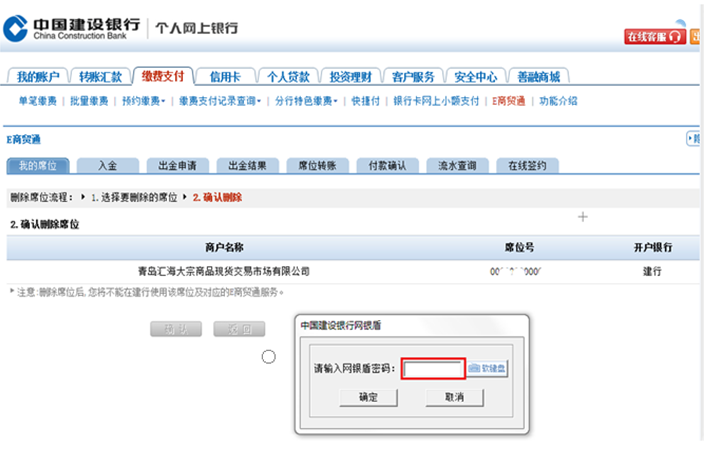The width and height of the screenshot is (706, 465).
Task: Confirm with the 确定 dialog button
Action: coord(368,397)
